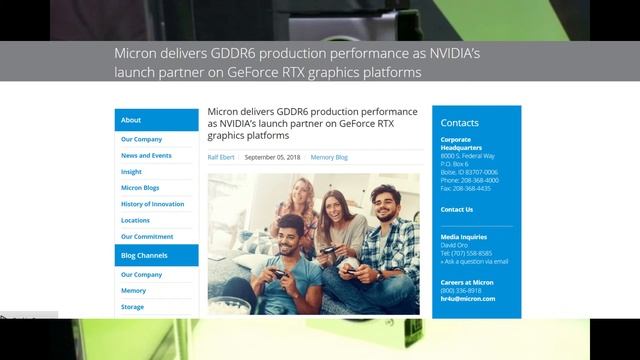
Task: Open the Memory blog channel
Action: click(133, 291)
